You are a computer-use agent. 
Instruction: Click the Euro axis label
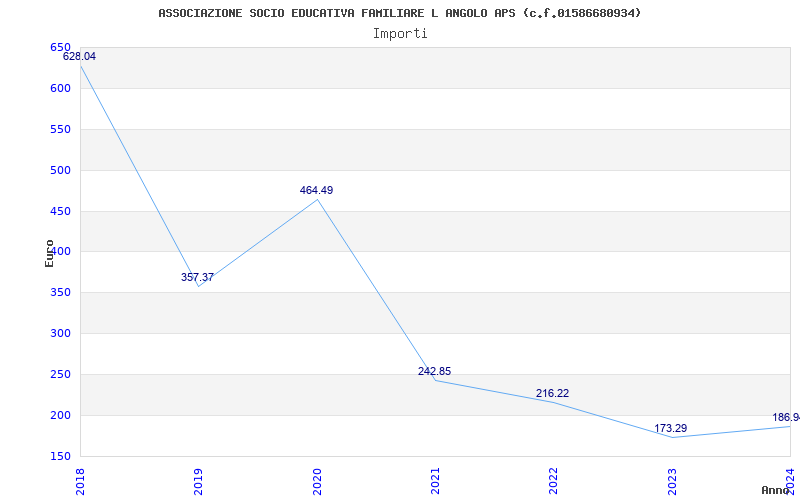tap(49, 254)
